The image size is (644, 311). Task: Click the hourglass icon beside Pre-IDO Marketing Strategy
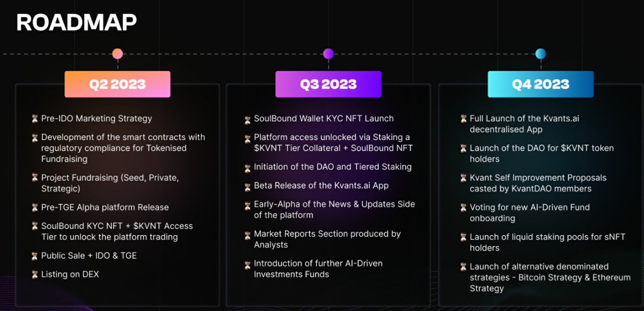point(35,119)
